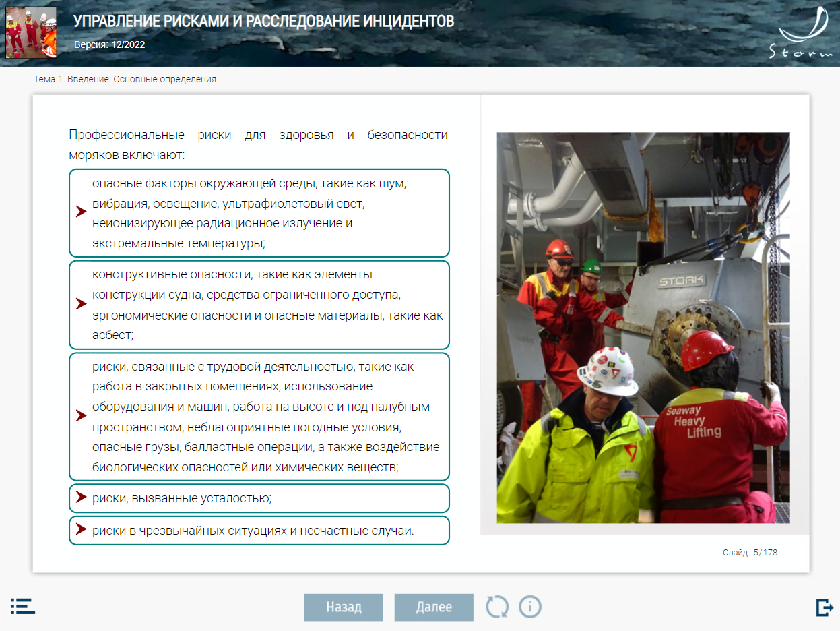Image resolution: width=840 pixels, height=631 pixels.
Task: Click the heading Профессиональные риски для здоровья
Action: pos(258,145)
